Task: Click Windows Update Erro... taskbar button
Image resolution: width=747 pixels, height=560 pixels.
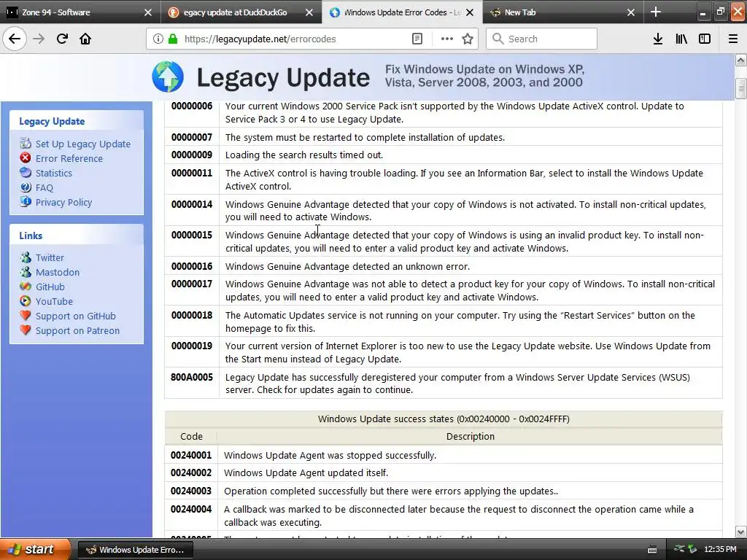Action: click(135, 550)
